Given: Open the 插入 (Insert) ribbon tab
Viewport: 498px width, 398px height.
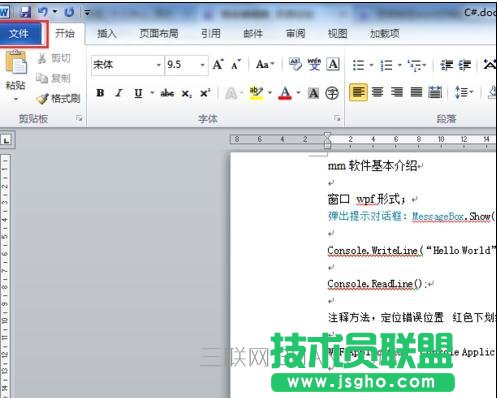Looking at the screenshot, I should coord(107,33).
